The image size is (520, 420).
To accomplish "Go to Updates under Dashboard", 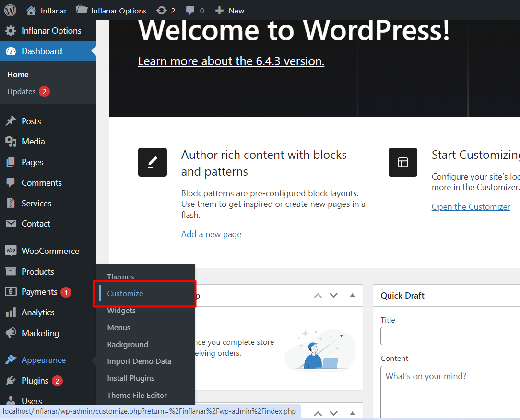I will coord(21,92).
